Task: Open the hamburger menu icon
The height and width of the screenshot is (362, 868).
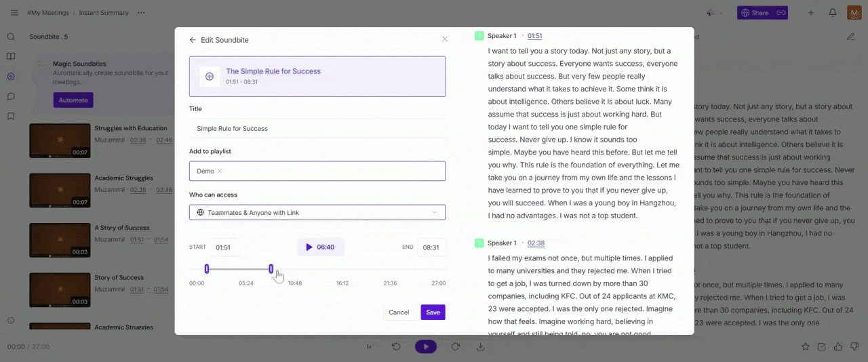Action: click(14, 13)
